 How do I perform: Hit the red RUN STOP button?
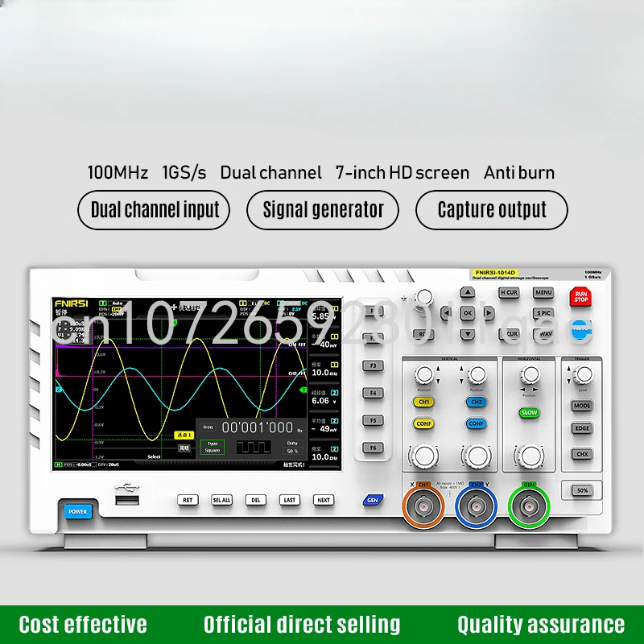[580, 296]
